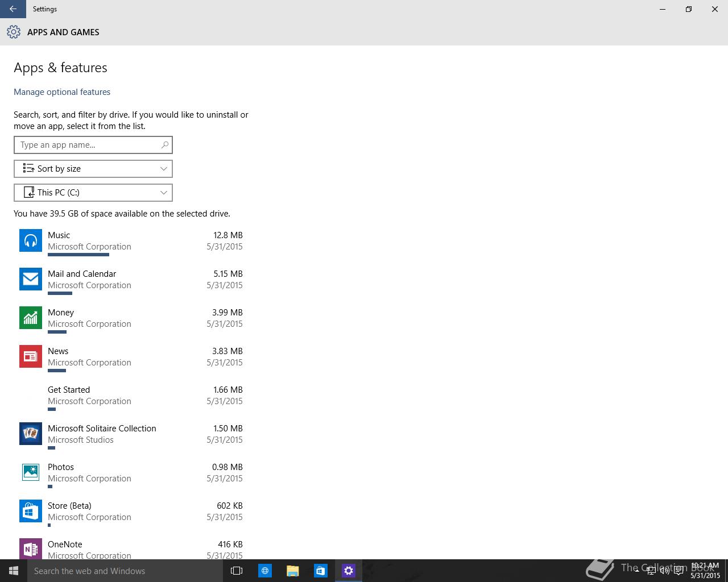Select the Get Started app entry

69,390
